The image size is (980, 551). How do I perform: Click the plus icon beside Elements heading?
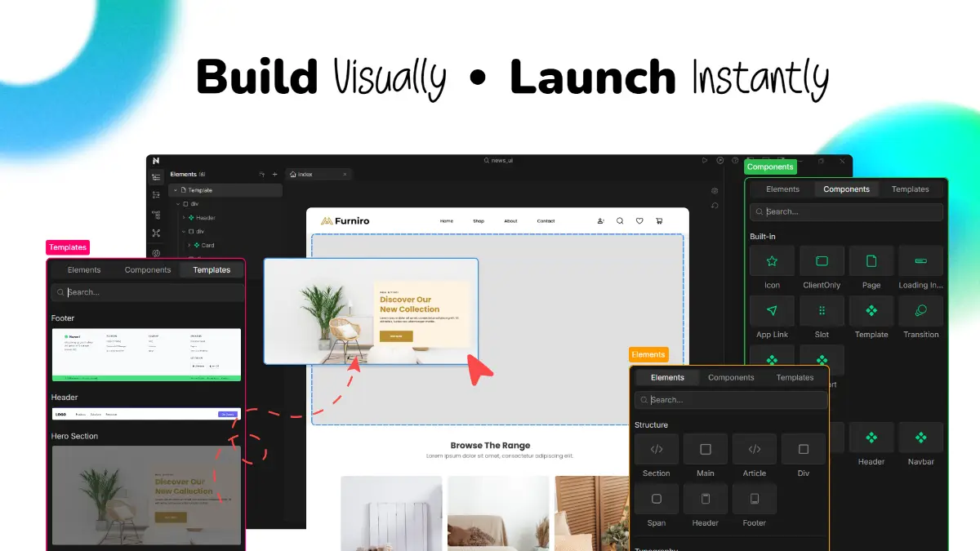click(275, 175)
